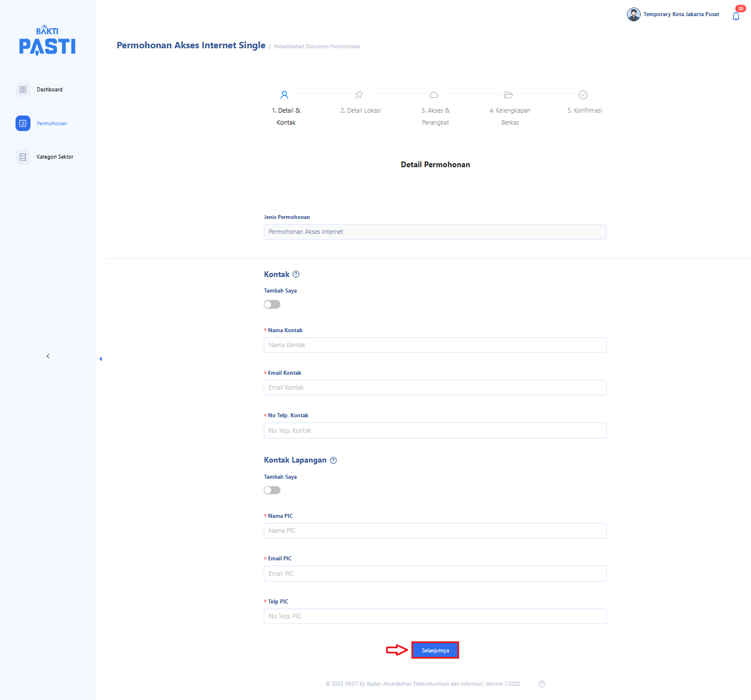Screen dimensions: 751x700
Task: Click the footer help question-mark icon
Action: (x=541, y=684)
